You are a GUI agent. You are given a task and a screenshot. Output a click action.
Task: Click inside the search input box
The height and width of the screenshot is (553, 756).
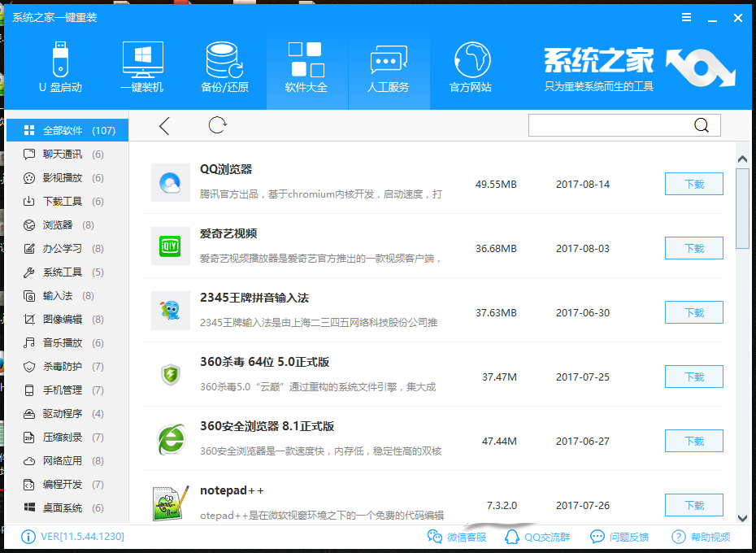tap(610, 125)
